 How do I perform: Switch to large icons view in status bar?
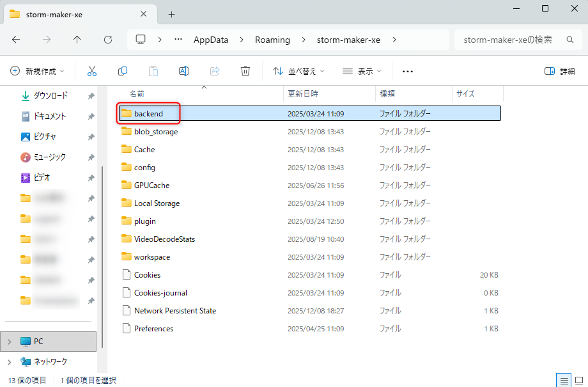579,380
